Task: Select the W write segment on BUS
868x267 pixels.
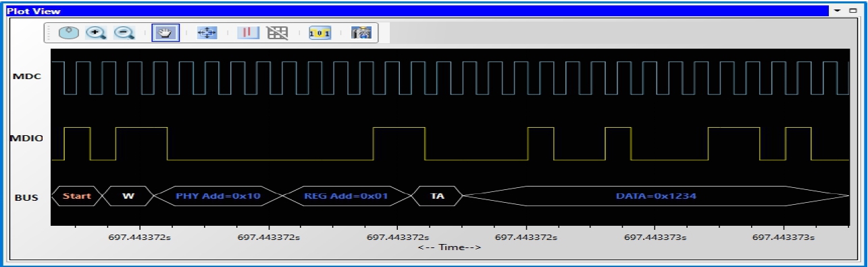Action: [x=128, y=196]
